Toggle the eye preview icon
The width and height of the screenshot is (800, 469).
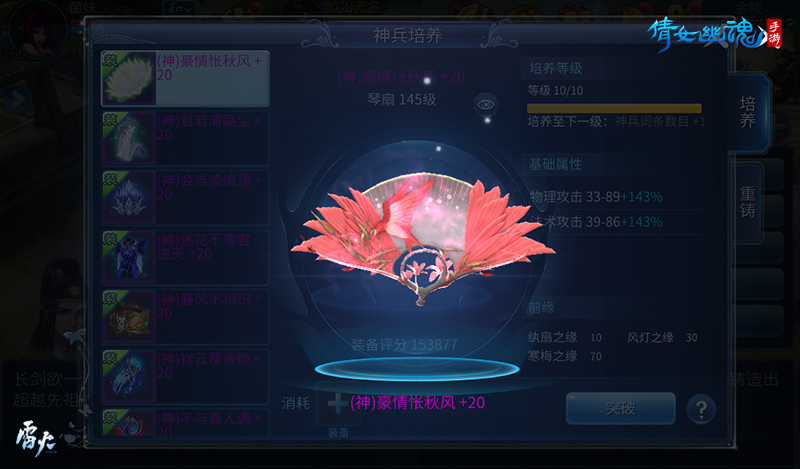point(485,105)
